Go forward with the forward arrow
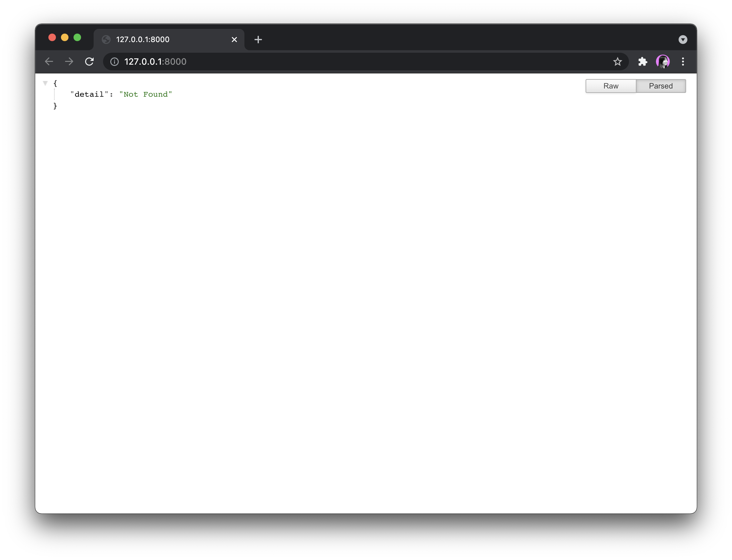Image resolution: width=732 pixels, height=560 pixels. (69, 62)
